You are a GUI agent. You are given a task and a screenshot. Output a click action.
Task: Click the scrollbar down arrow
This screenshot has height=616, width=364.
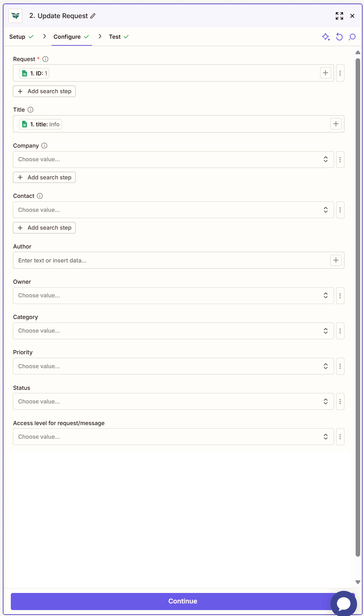(x=357, y=579)
